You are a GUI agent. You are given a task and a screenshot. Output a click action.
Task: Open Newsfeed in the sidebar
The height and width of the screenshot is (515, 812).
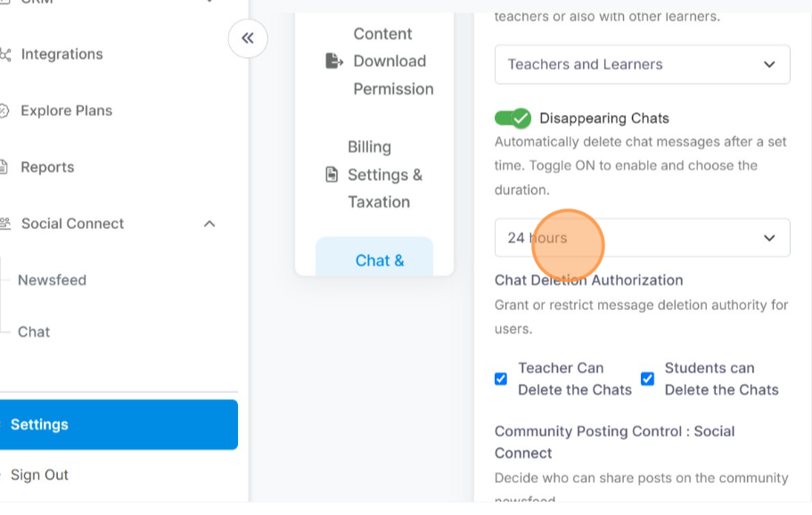click(52, 280)
